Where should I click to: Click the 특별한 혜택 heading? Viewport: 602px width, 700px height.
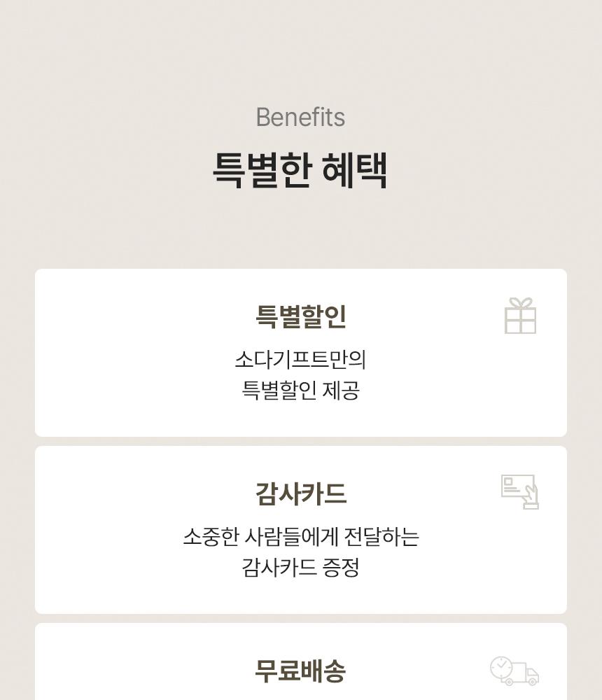300,170
